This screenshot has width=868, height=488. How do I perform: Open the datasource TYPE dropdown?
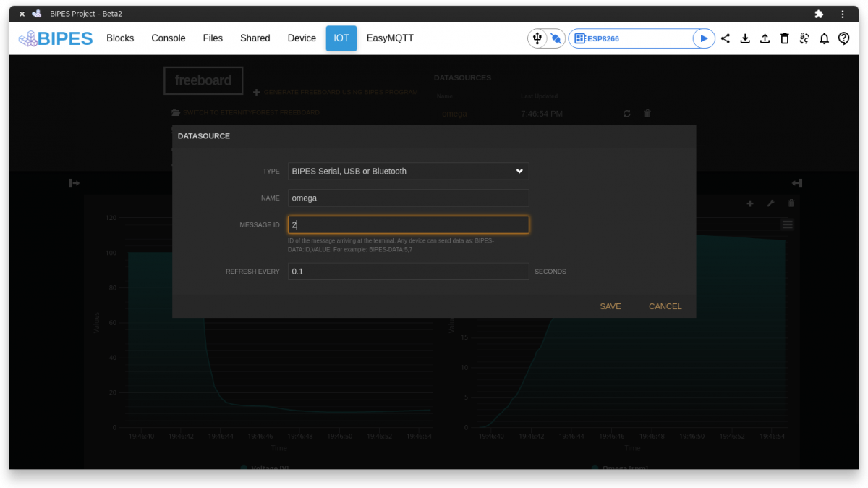(409, 171)
